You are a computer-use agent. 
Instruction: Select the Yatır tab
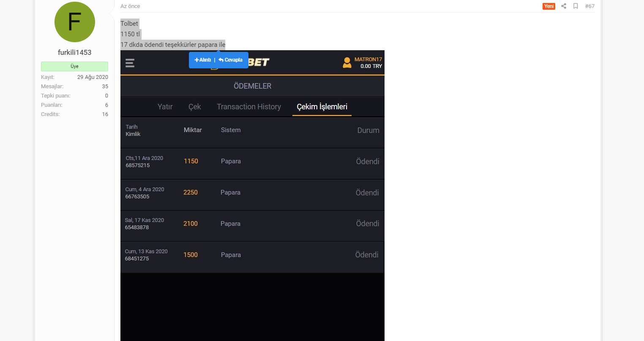pos(165,107)
